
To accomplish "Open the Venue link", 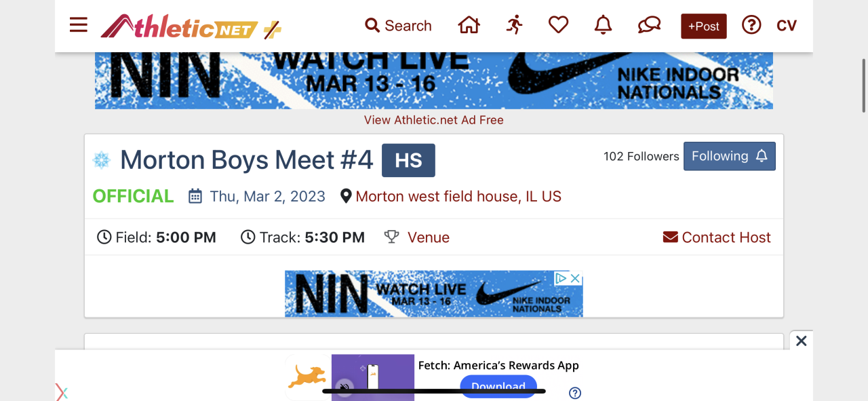I will pos(428,237).
